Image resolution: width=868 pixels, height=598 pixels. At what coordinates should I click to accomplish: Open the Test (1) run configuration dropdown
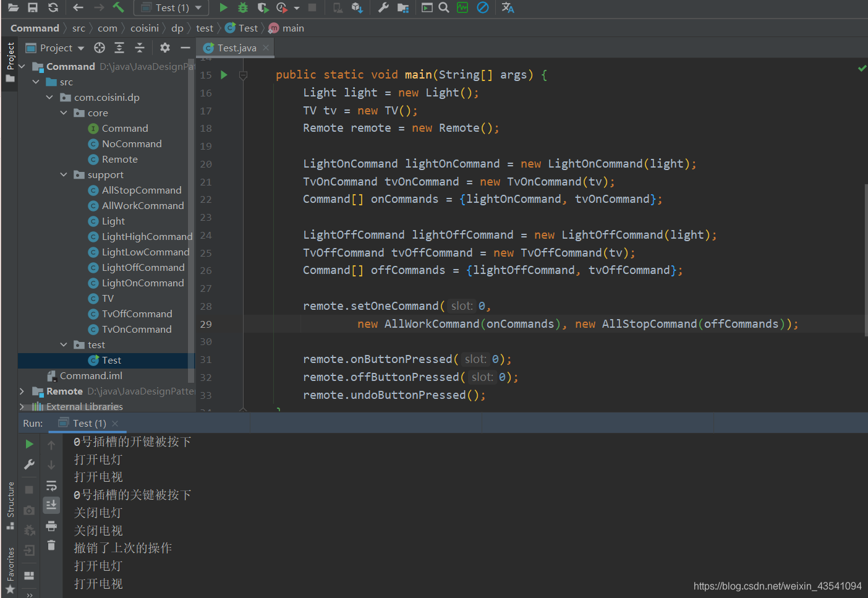point(171,7)
